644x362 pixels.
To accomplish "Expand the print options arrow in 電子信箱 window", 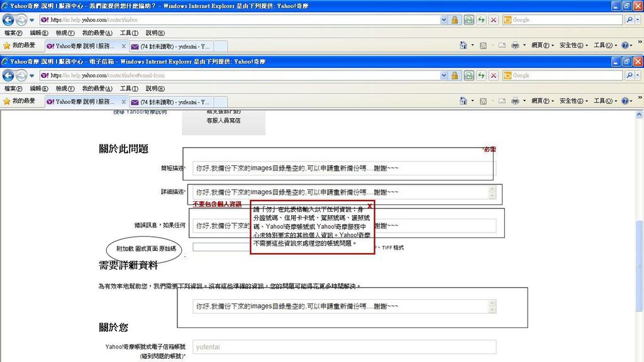I will click(524, 101).
